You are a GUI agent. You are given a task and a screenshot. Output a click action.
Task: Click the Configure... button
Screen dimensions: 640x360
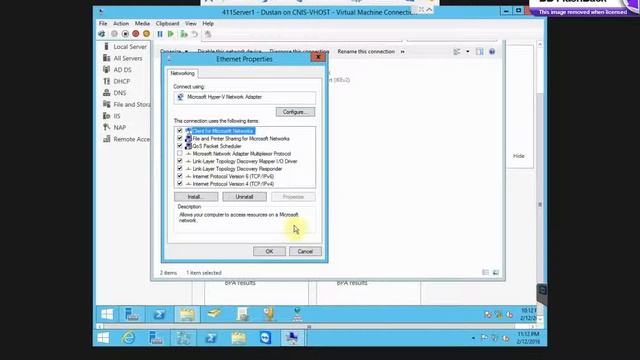[x=295, y=112]
